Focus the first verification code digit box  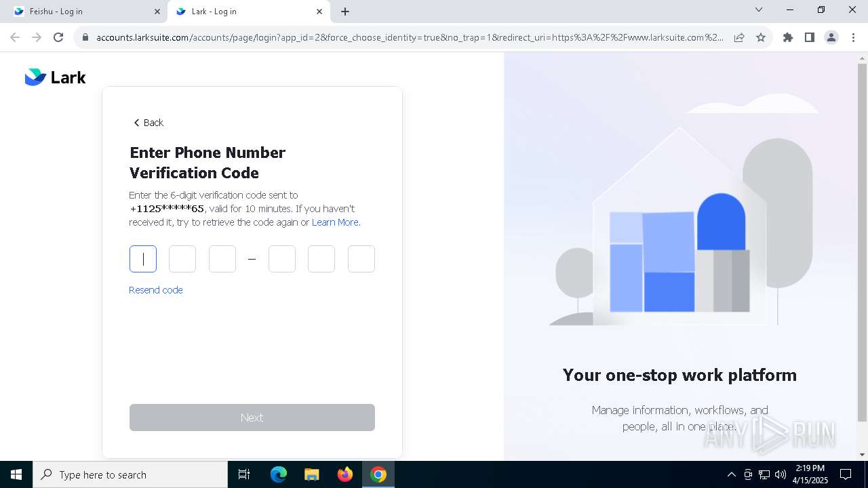point(143,259)
